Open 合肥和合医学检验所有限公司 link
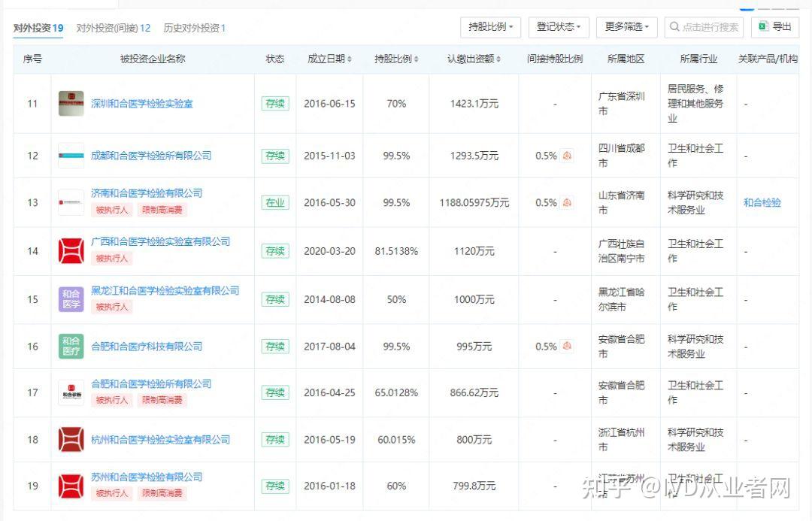812x521 pixels. click(151, 383)
